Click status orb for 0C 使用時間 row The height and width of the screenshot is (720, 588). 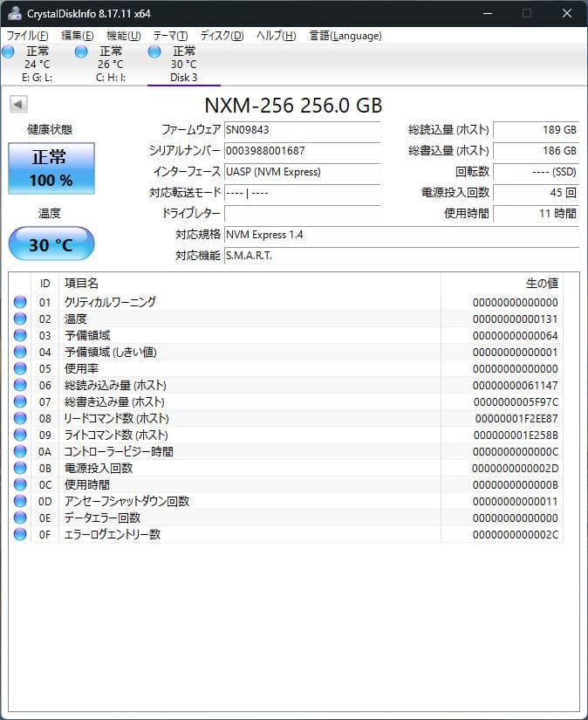click(20, 484)
